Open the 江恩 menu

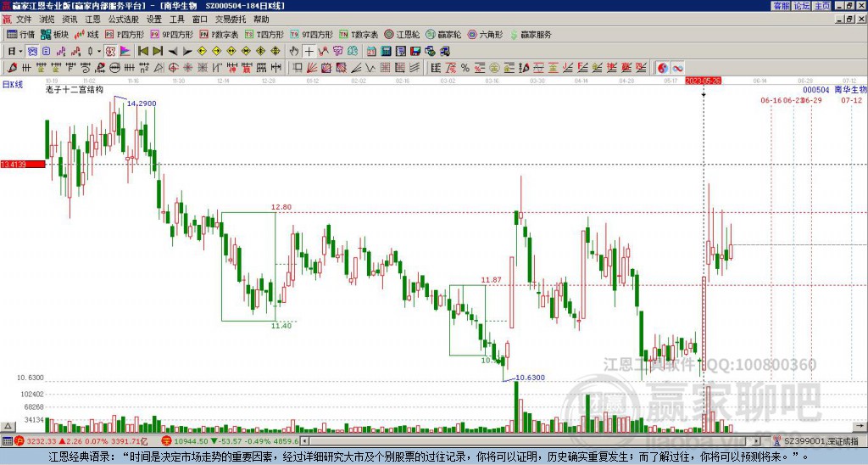92,20
